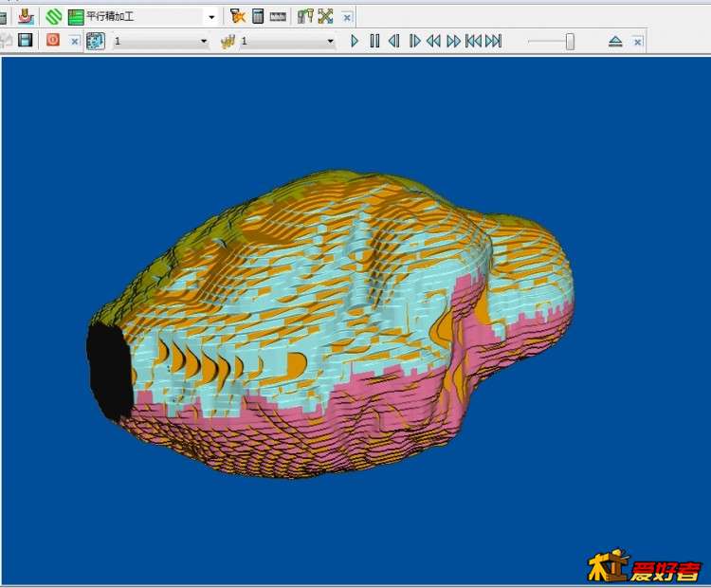Click the green striped toolpath strategy icon
The image size is (711, 588).
(x=54, y=17)
